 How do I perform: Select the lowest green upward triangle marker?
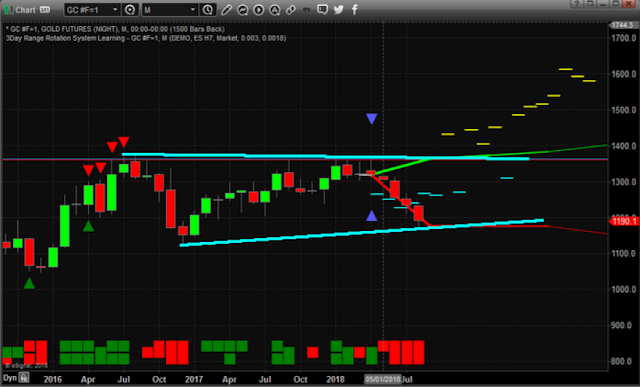pyautogui.click(x=29, y=283)
